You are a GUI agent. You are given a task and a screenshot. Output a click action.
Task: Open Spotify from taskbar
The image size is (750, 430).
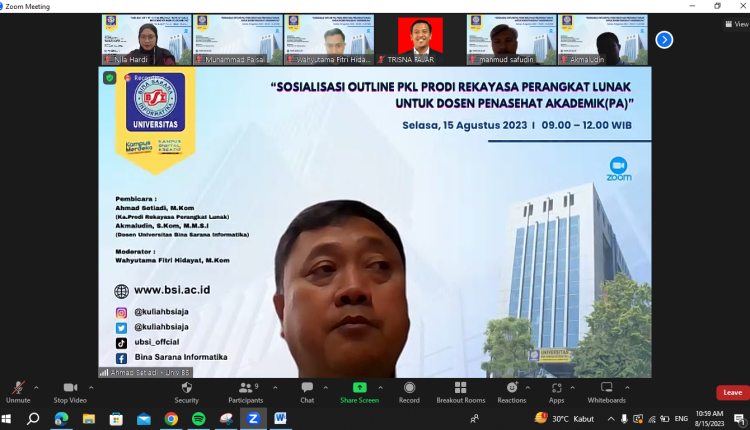pos(199,419)
